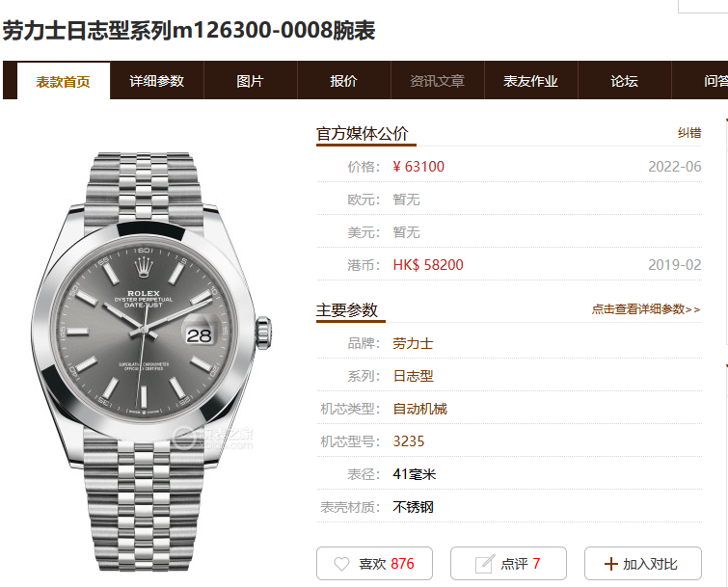The image size is (728, 587).
Task: Click the 日志型 series link
Action: pyautogui.click(x=413, y=376)
